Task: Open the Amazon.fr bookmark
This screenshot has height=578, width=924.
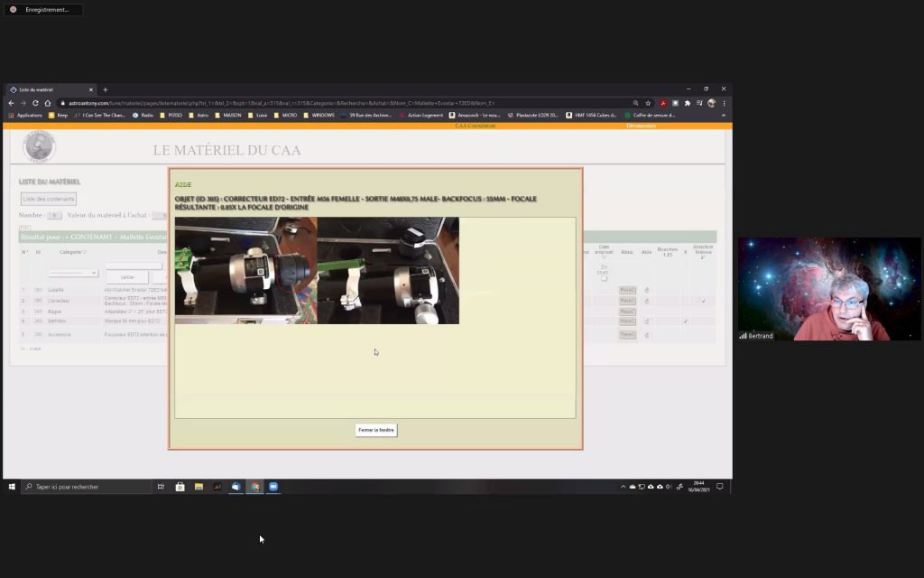Action: pyautogui.click(x=475, y=116)
